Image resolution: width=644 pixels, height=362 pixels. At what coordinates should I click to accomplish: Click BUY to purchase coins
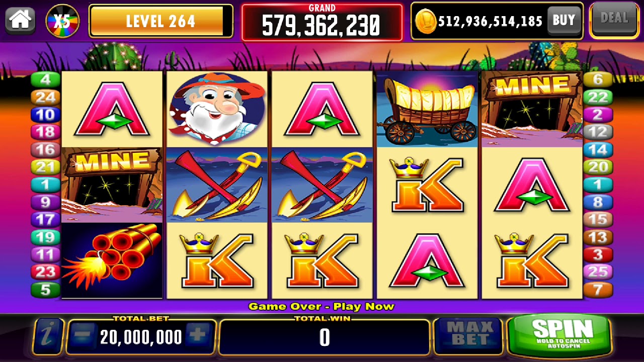[563, 21]
